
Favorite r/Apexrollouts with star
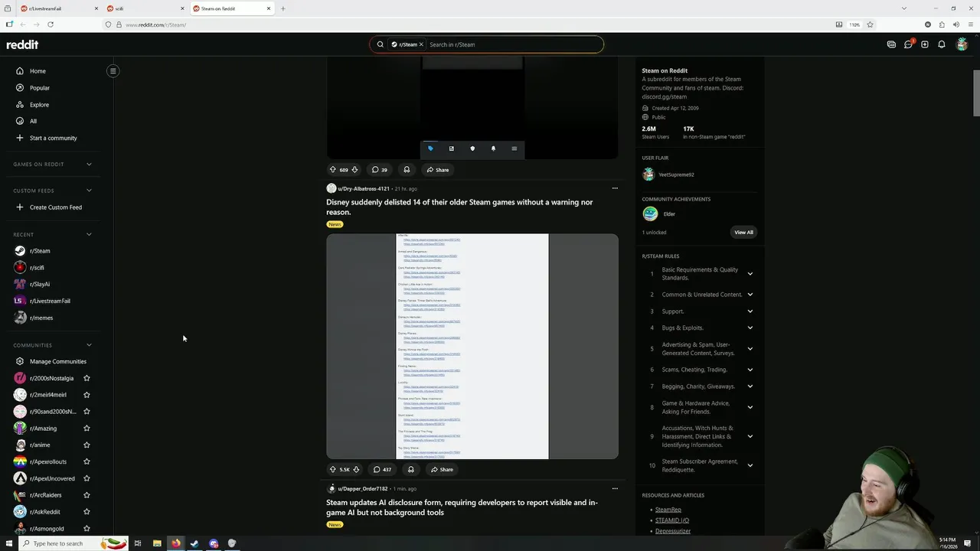tap(87, 461)
